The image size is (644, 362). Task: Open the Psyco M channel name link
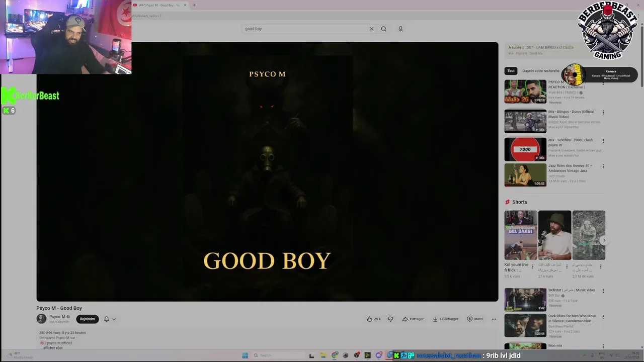[57, 317]
